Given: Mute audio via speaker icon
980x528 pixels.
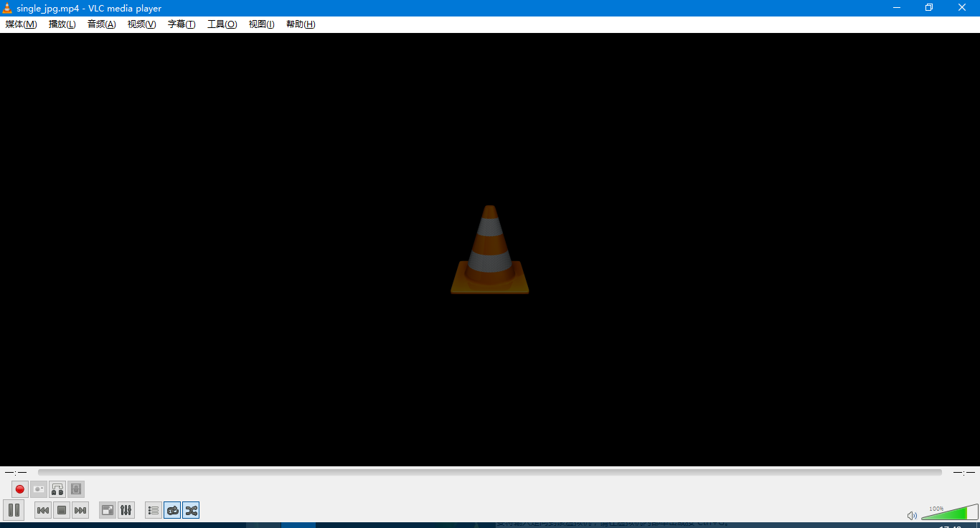Looking at the screenshot, I should point(912,515).
